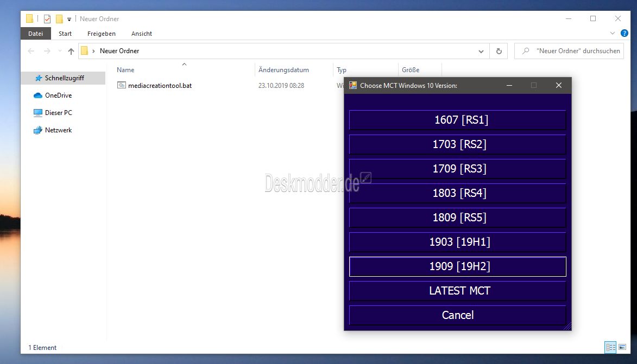
Task: Click the LATEST MCT button
Action: pyautogui.click(x=457, y=291)
